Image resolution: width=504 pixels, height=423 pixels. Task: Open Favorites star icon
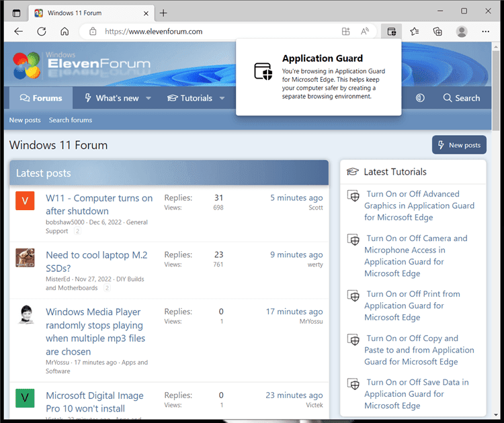tap(415, 32)
